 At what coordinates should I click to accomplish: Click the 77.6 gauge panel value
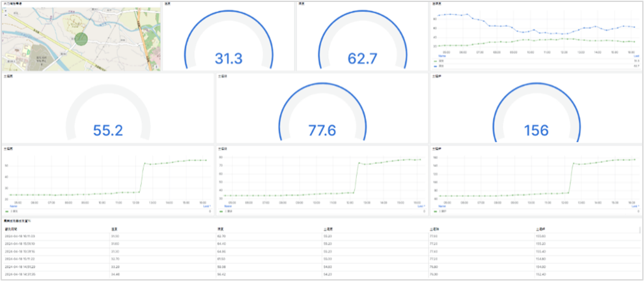click(x=322, y=130)
